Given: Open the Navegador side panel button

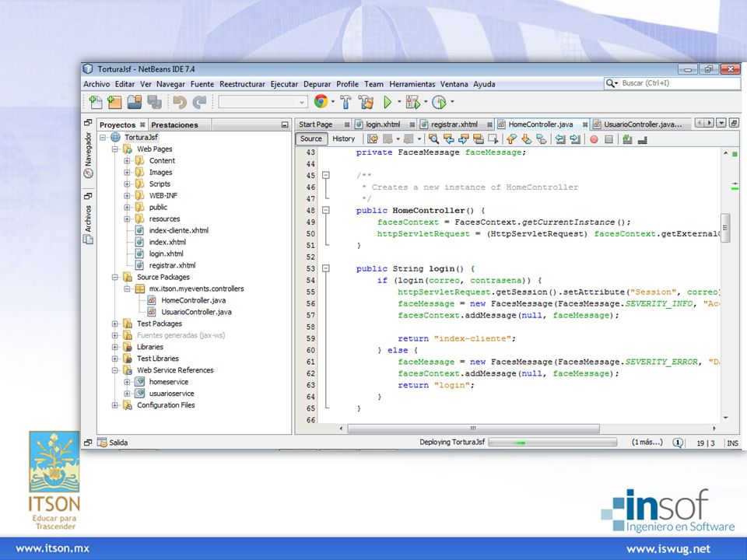Looking at the screenshot, I should coord(88,154).
